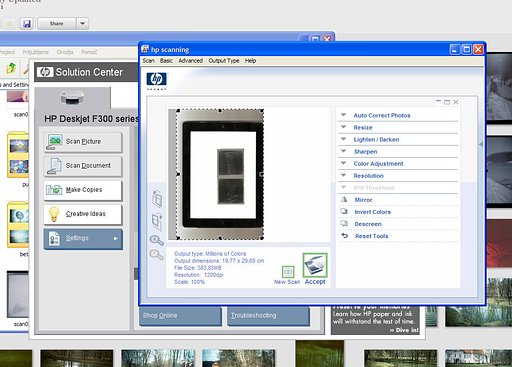Click the Dive in link in HP ad
Screen dimensions: 512x367
point(404,330)
